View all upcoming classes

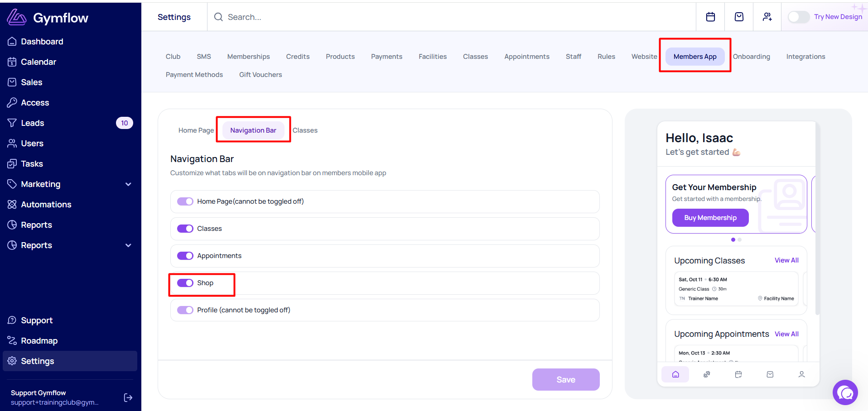tap(786, 260)
